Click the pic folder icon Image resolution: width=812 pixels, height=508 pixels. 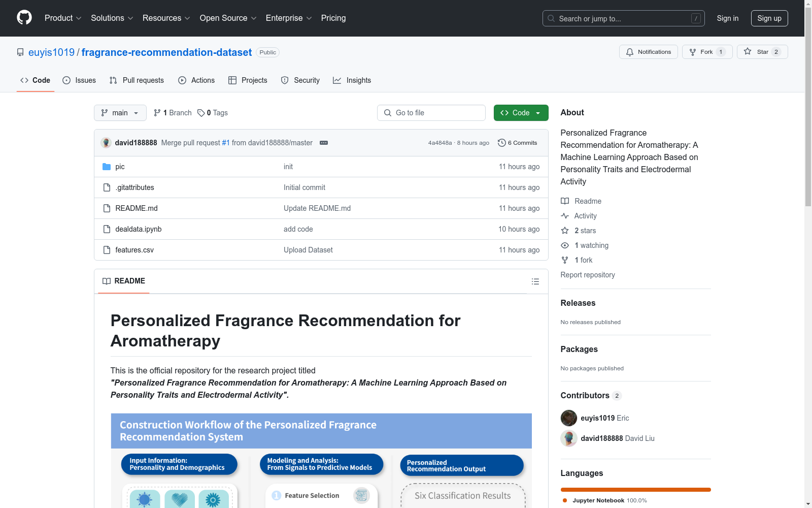107,167
